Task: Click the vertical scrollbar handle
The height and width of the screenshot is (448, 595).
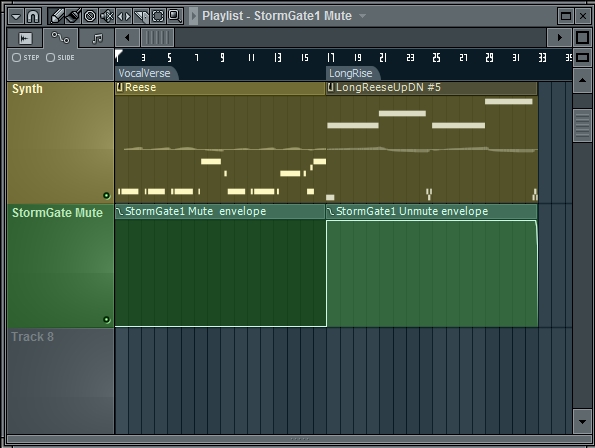Action: point(582,125)
